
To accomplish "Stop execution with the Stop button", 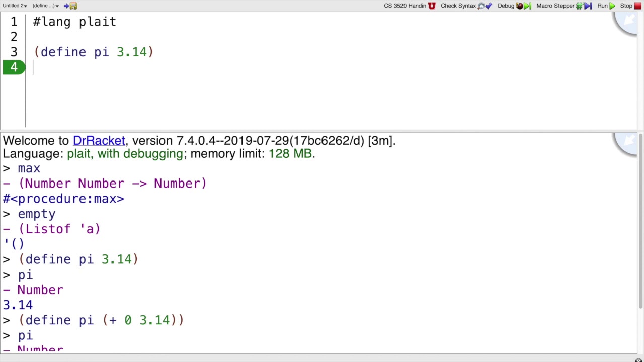I will (x=630, y=6).
